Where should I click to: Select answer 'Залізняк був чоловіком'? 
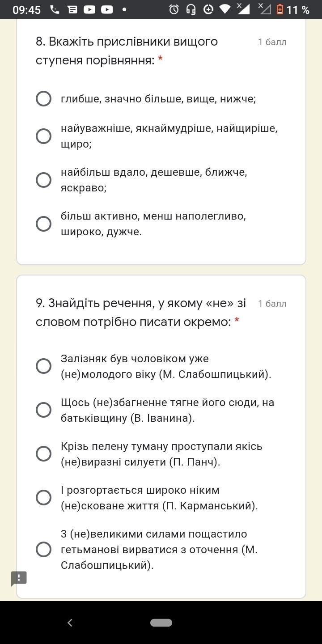[x=43, y=366]
